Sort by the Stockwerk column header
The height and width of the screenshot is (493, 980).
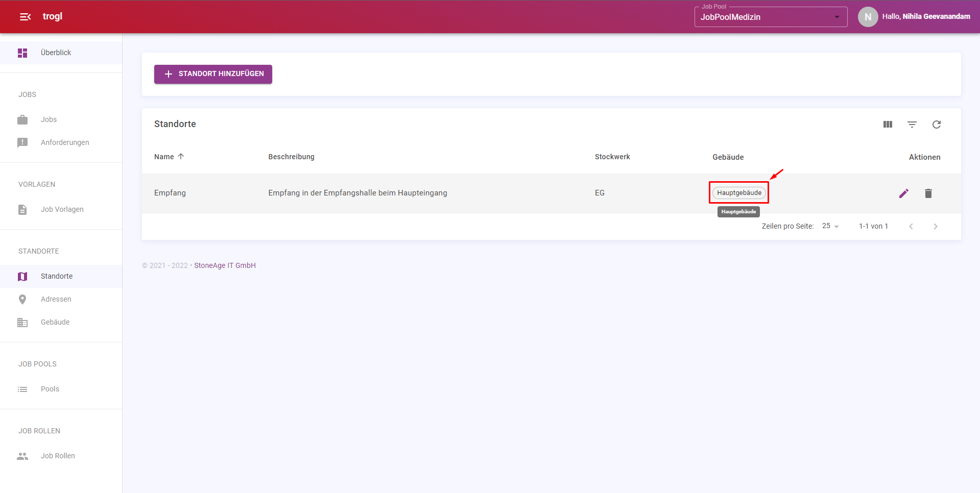coord(612,157)
